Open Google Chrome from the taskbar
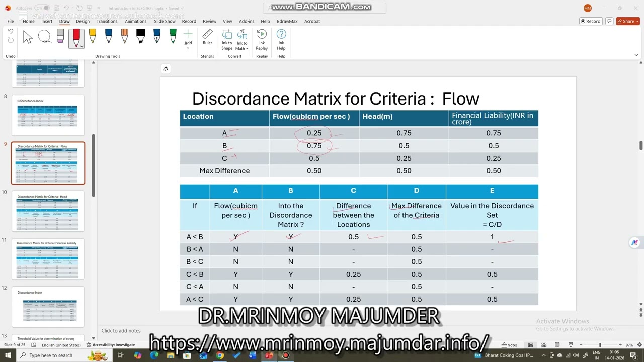Screen dimensions: 644x362 pos(220,355)
